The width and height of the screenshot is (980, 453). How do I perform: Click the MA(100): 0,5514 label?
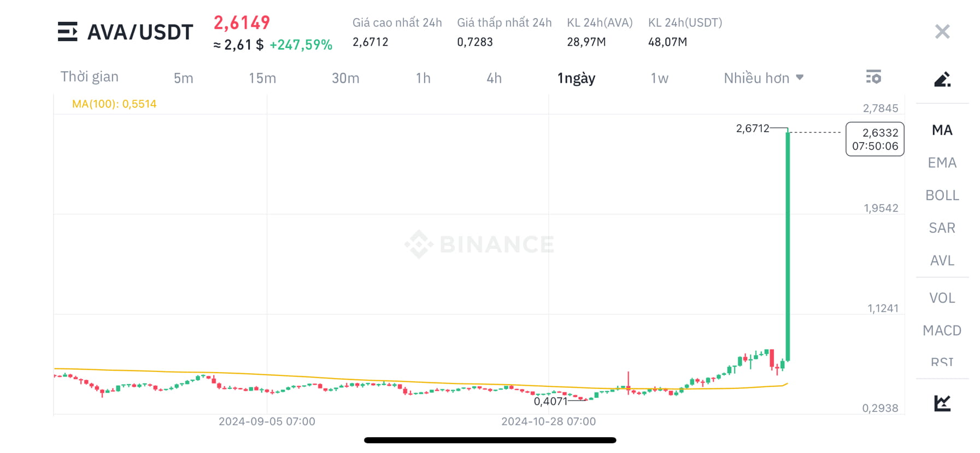[114, 103]
